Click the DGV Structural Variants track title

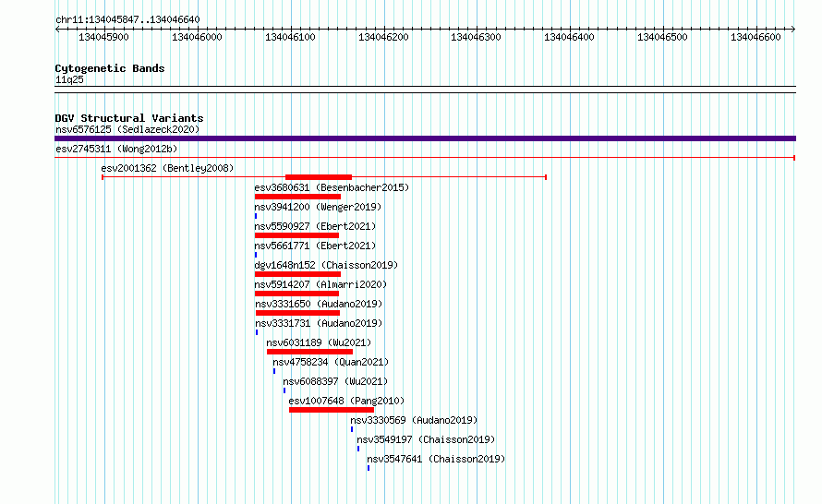tap(129, 118)
